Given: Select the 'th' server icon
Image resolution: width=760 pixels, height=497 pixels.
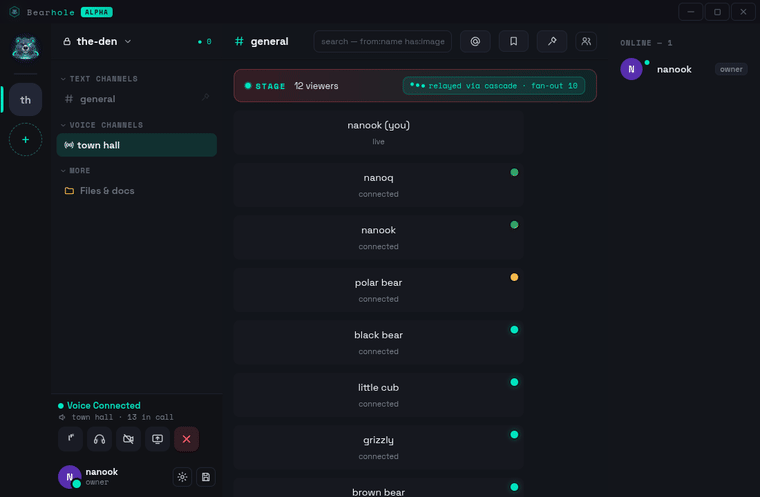Looking at the screenshot, I should coord(25,99).
